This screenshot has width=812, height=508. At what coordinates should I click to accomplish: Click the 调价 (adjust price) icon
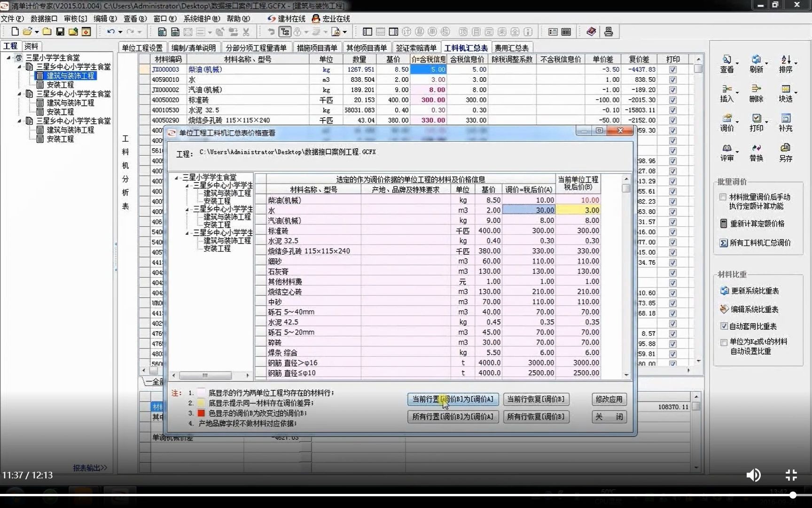coord(726,118)
